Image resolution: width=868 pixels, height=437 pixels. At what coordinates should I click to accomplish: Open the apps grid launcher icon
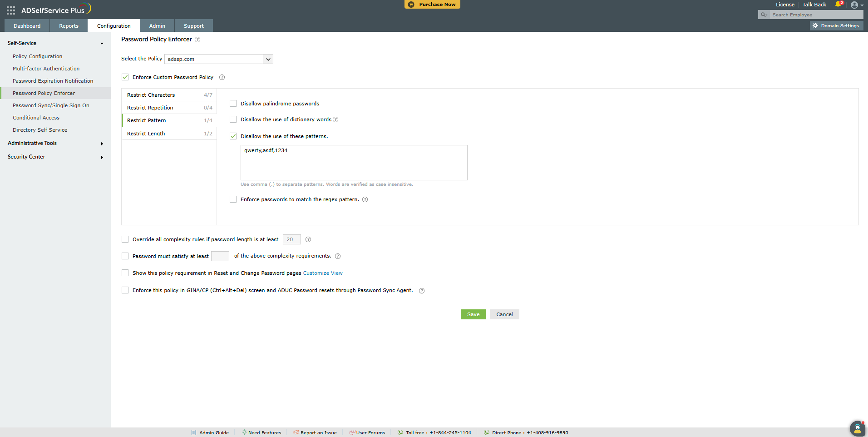pos(11,10)
